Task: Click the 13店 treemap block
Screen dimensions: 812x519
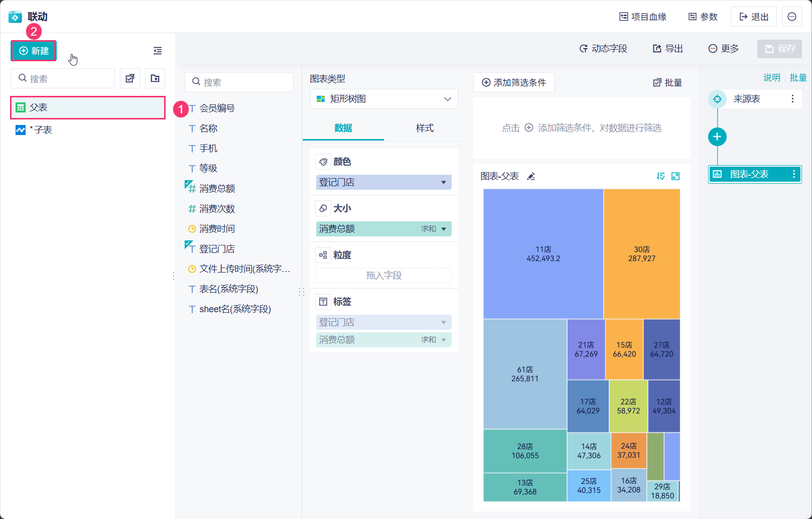Action: [x=525, y=487]
